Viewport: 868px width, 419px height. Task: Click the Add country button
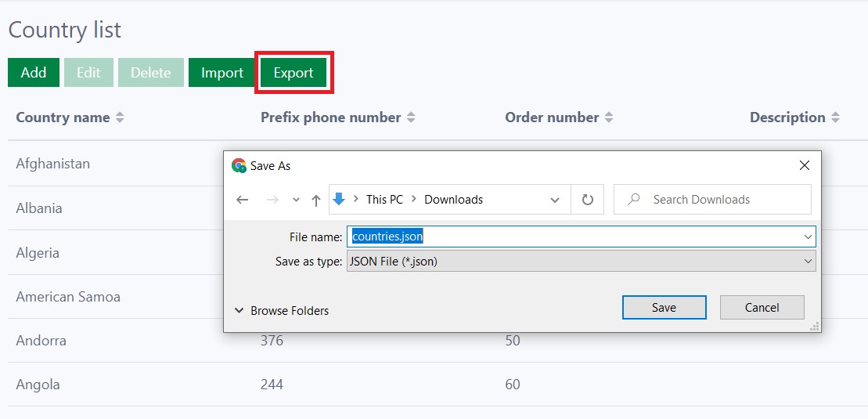pyautogui.click(x=34, y=73)
